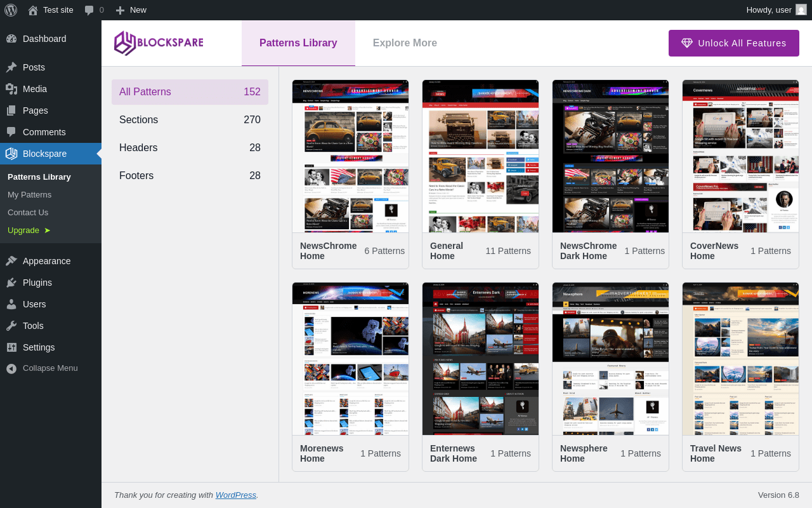
Task: Open the New content dropdown
Action: click(131, 10)
